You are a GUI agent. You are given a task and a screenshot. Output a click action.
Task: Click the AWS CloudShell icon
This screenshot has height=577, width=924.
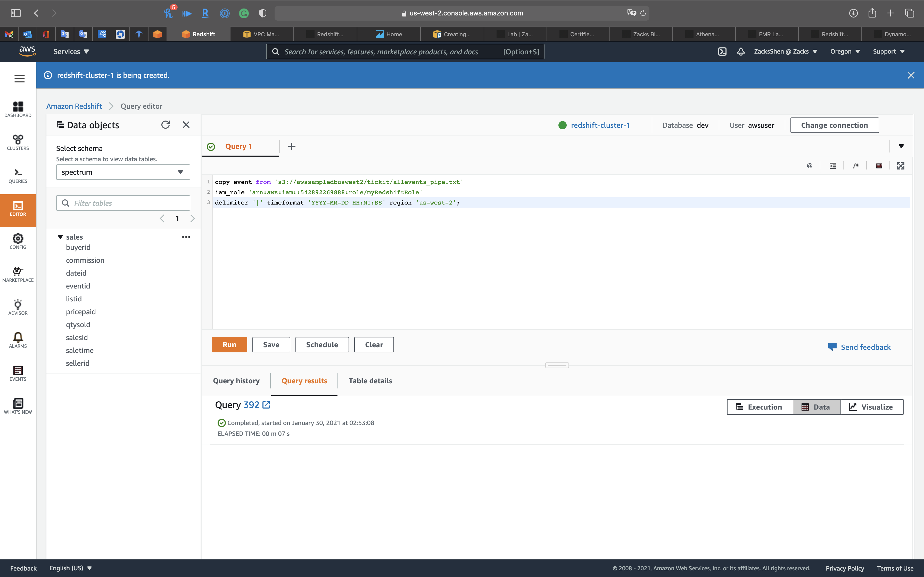722,52
